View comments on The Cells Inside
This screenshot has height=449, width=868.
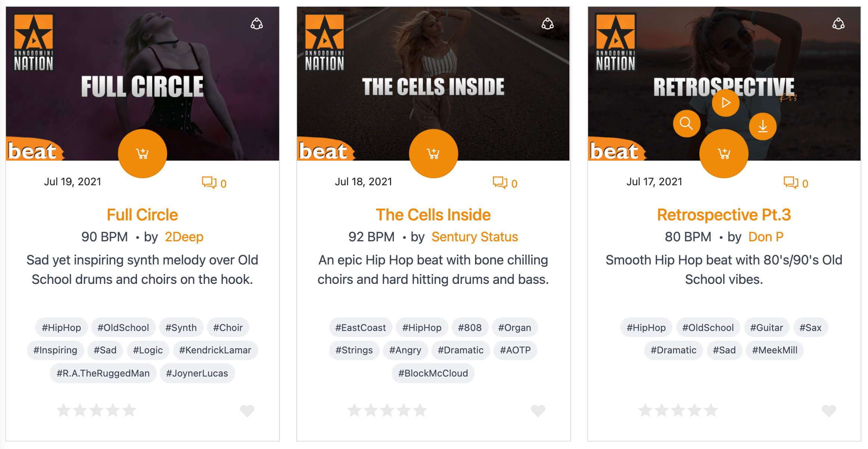point(505,183)
